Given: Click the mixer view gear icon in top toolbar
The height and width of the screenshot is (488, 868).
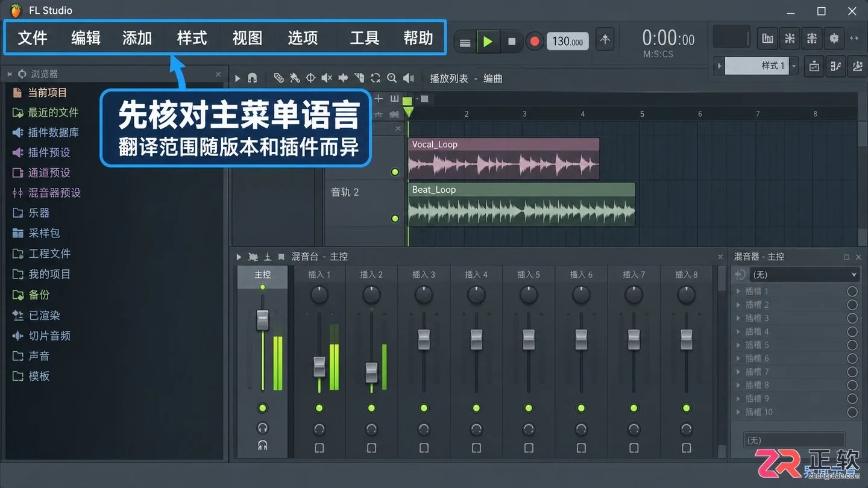Looking at the screenshot, I should pos(834,39).
